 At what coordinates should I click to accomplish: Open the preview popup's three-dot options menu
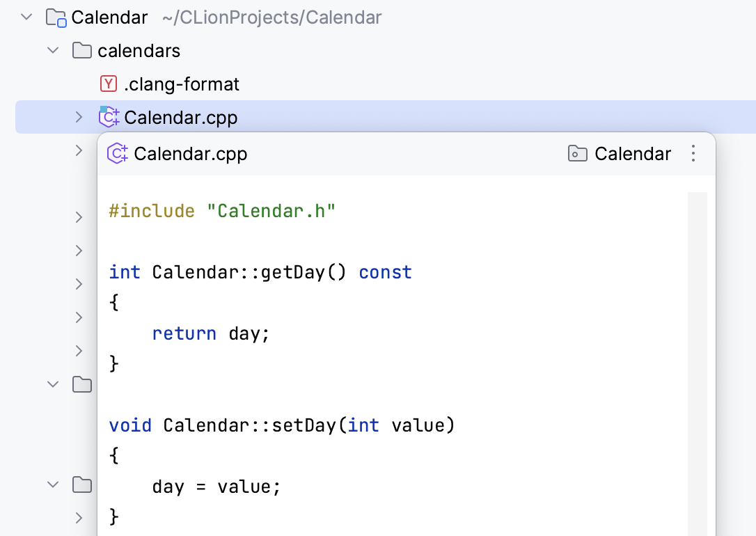[x=693, y=154]
